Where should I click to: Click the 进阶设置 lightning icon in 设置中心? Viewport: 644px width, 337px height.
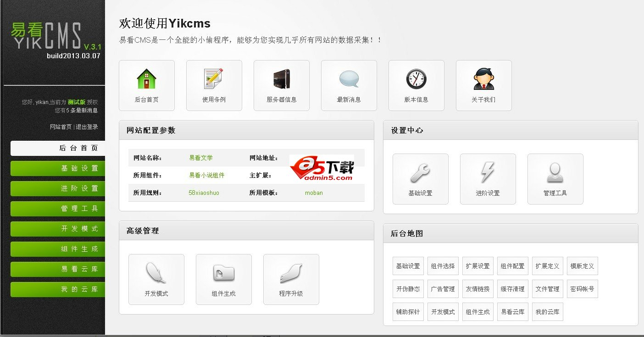pyautogui.click(x=488, y=179)
